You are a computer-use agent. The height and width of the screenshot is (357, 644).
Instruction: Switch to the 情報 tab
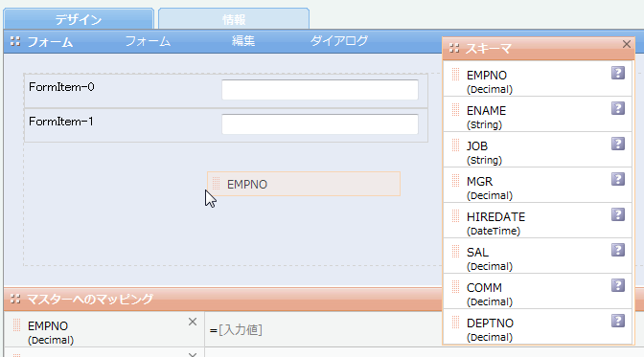pyautogui.click(x=234, y=19)
